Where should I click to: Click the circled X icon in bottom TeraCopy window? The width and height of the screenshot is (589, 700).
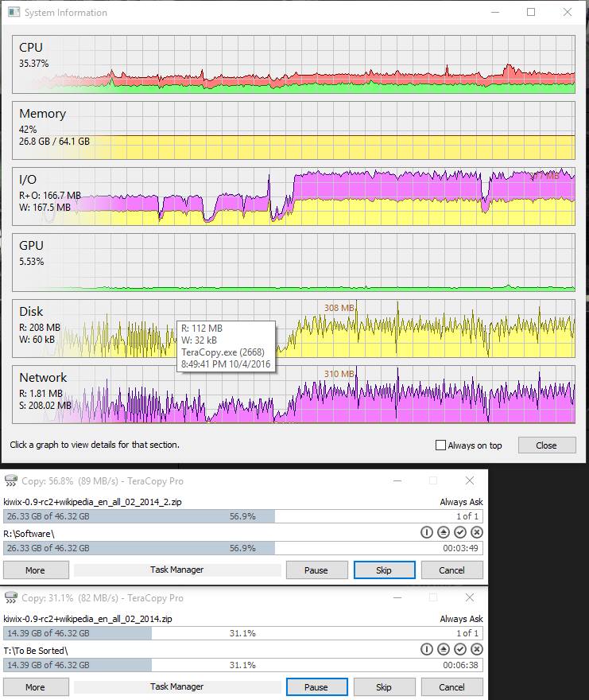(x=477, y=649)
